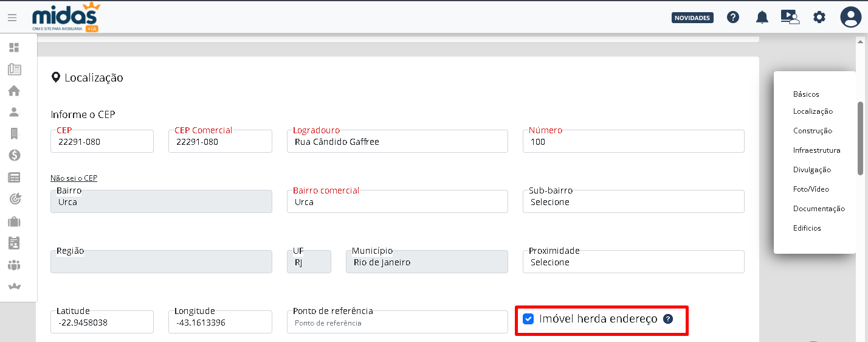Click the Ponto de referência field
Screen dimensions: 868x342
(397, 323)
